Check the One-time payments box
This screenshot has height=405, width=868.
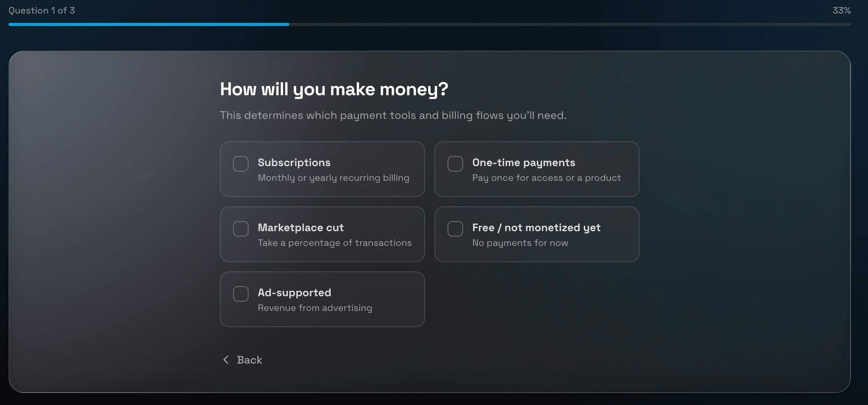[x=455, y=164]
